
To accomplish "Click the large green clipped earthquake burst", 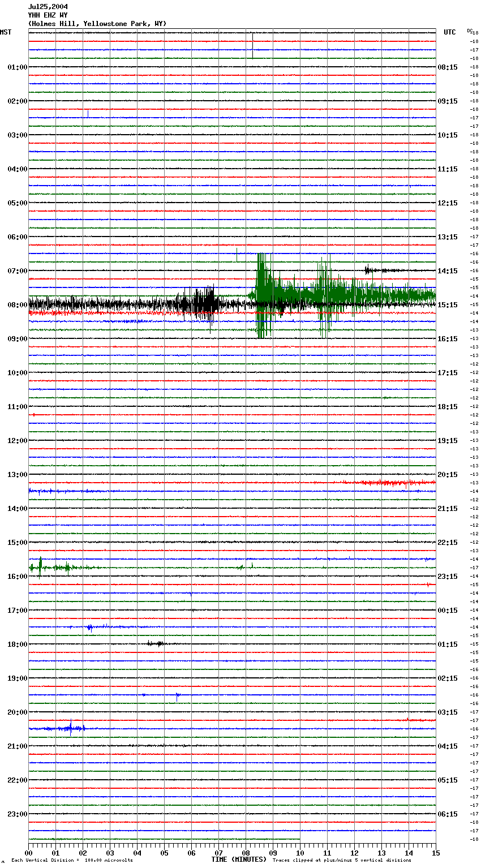I will [342, 295].
